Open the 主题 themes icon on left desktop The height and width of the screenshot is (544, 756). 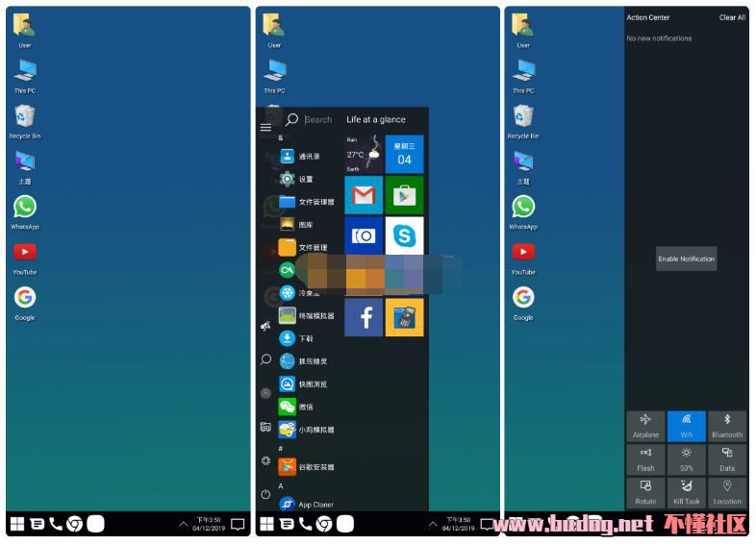pos(25,167)
